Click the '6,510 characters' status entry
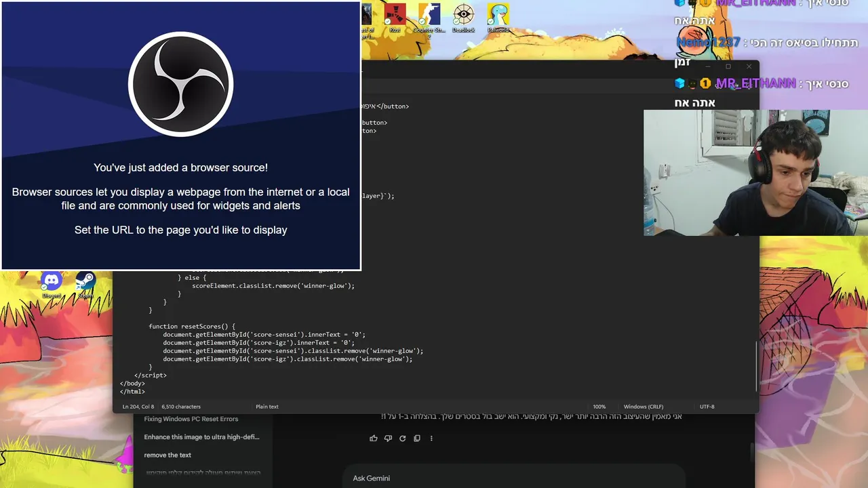Image resolution: width=868 pixels, height=488 pixels. point(181,407)
